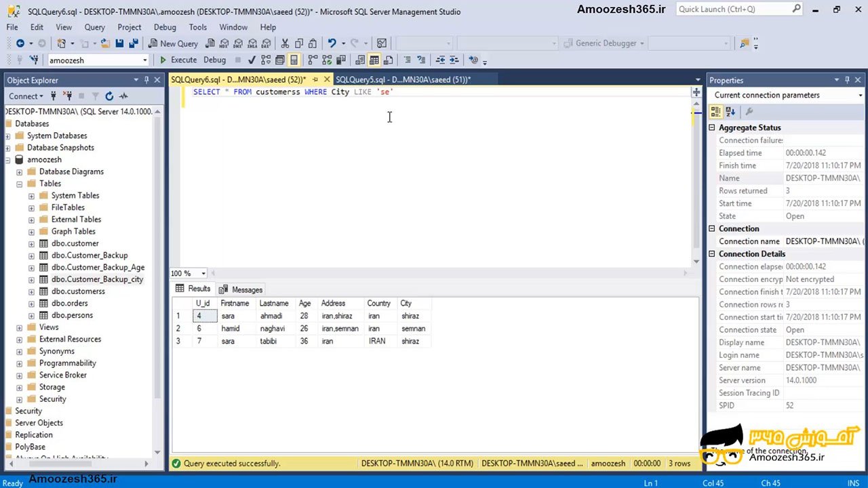Expand the dbo.customerss table node
Screen dimensions: 868x488
pyautogui.click(x=31, y=291)
